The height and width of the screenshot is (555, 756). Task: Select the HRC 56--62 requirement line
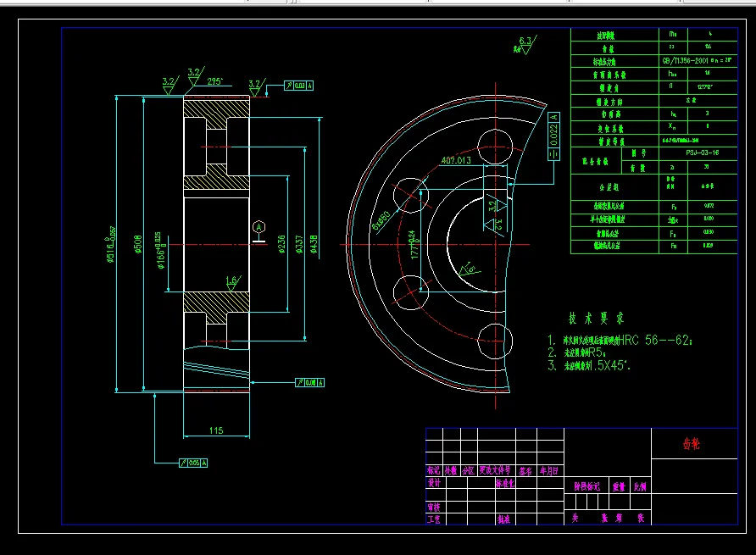[620, 341]
